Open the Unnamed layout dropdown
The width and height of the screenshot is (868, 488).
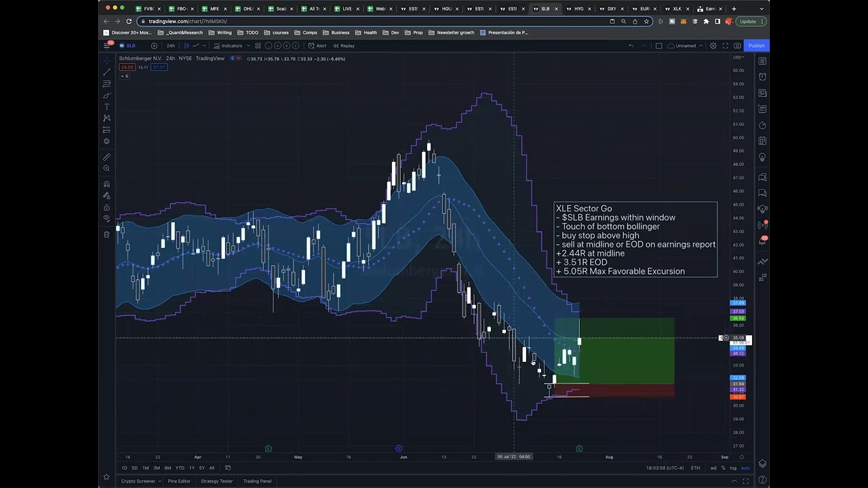pos(686,45)
